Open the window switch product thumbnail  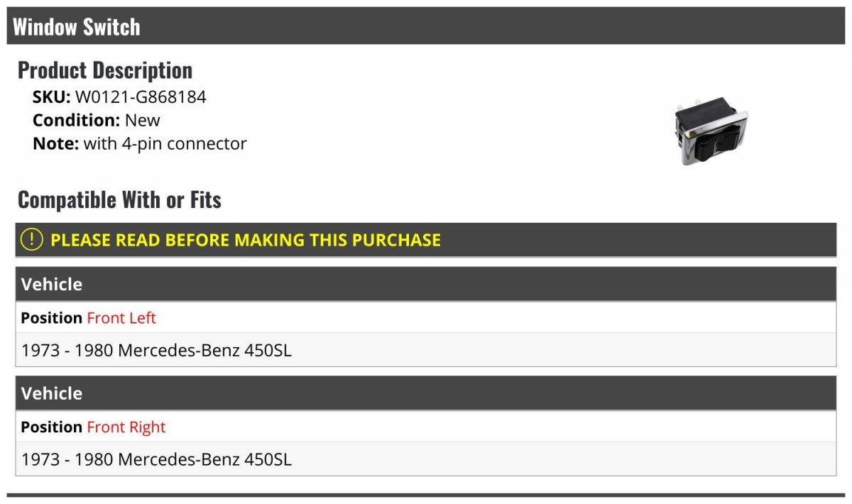(710, 133)
